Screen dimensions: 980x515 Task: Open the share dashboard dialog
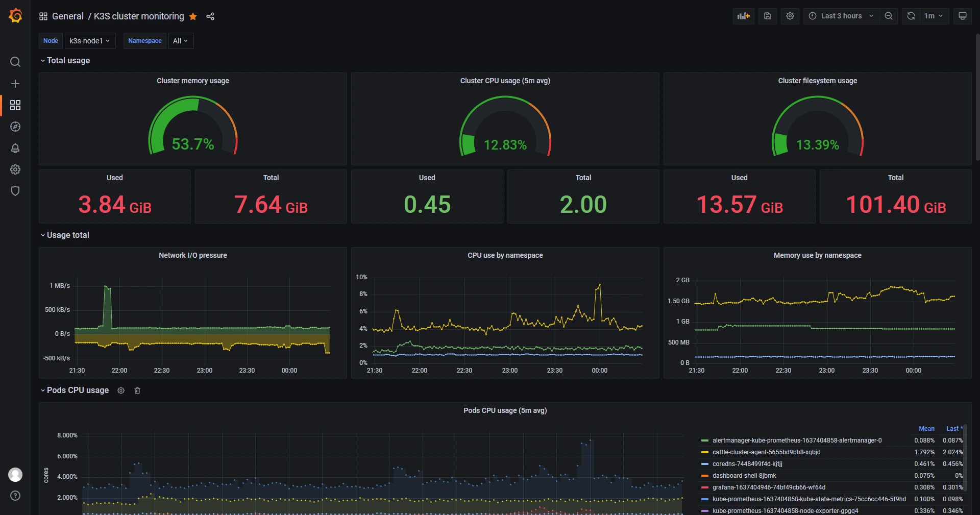[210, 16]
